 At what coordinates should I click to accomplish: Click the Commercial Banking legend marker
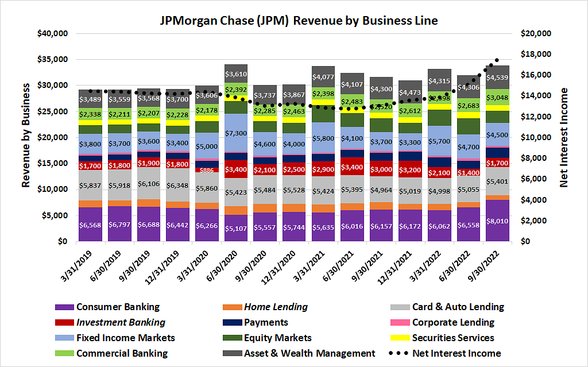(x=65, y=353)
